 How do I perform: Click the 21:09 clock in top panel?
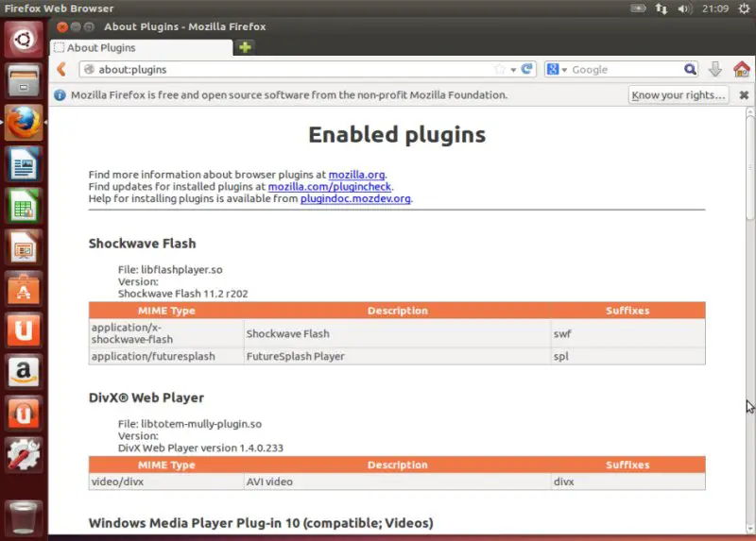tap(715, 8)
